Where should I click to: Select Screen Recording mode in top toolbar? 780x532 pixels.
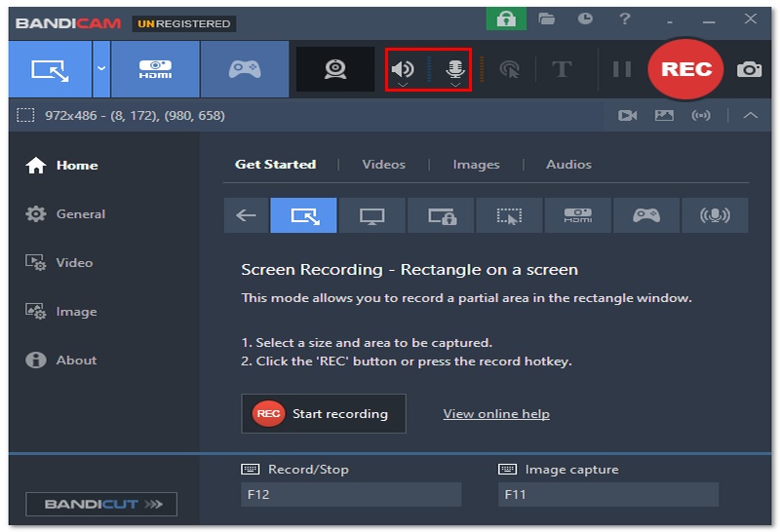tap(51, 69)
